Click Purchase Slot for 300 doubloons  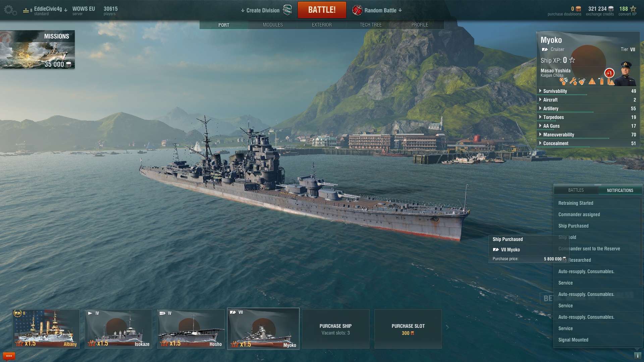coord(408,329)
